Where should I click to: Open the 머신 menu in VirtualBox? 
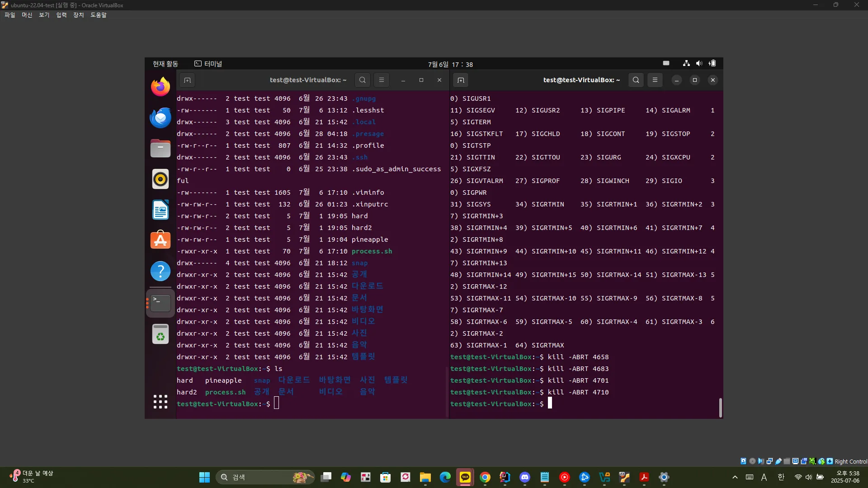[x=27, y=15]
